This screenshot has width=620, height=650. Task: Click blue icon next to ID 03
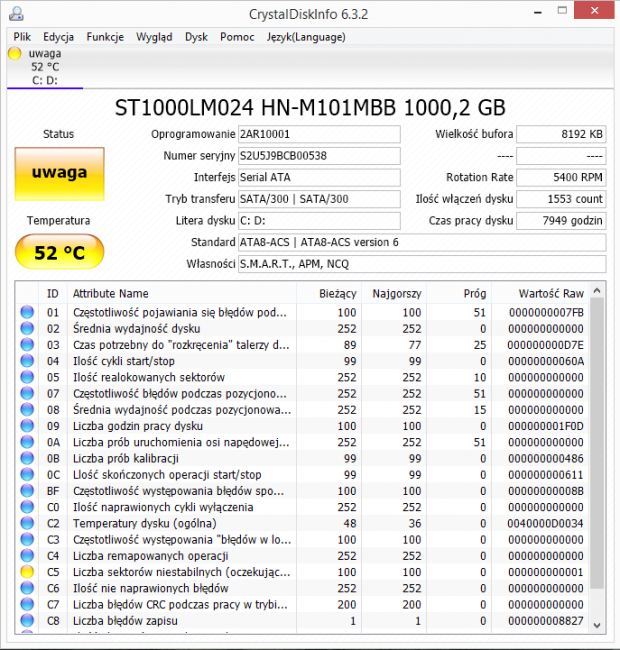tap(27, 344)
